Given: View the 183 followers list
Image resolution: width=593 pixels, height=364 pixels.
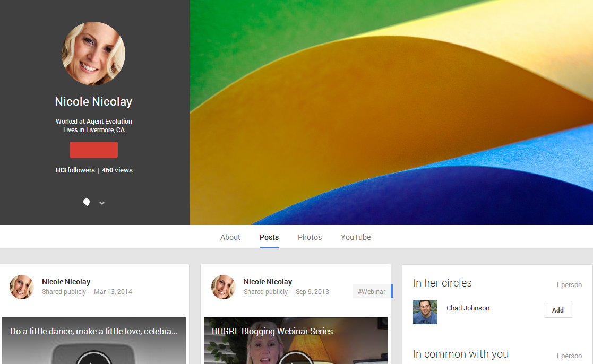Looking at the screenshot, I should click(x=75, y=170).
